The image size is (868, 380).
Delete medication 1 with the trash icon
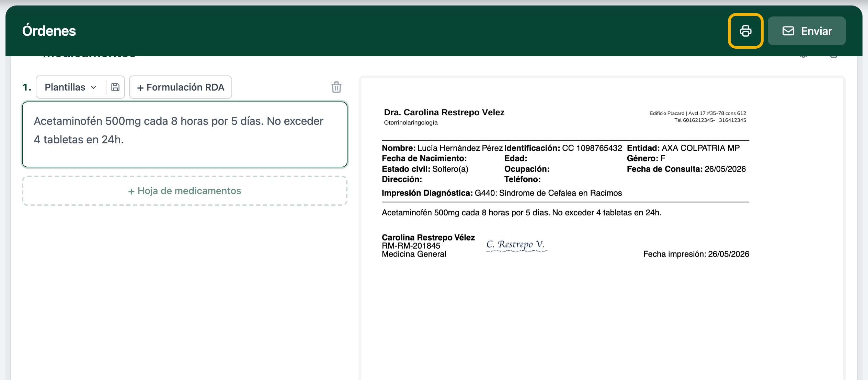point(336,87)
